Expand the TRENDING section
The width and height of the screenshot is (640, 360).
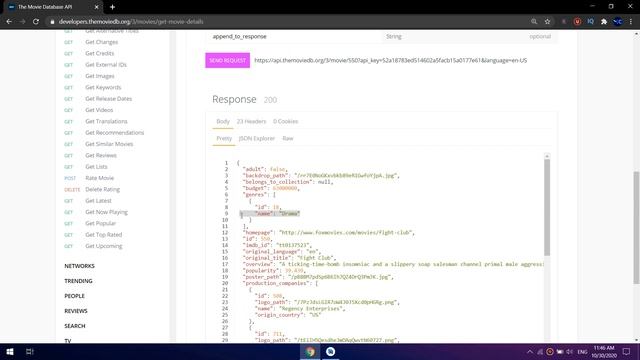point(78,281)
